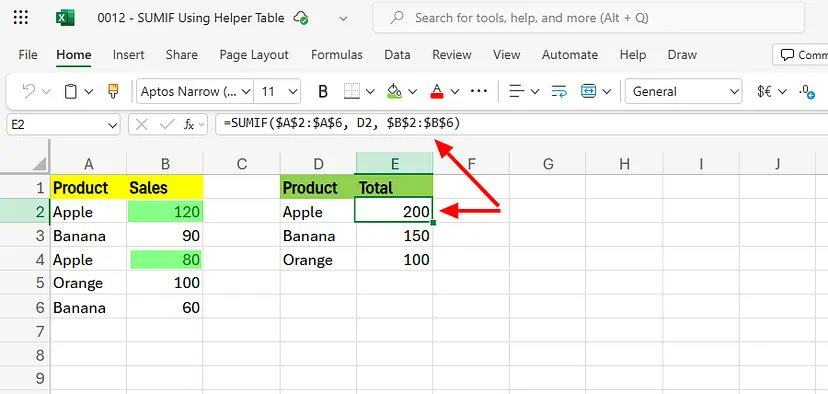Expand the fill color dropdown arrow

(x=412, y=92)
